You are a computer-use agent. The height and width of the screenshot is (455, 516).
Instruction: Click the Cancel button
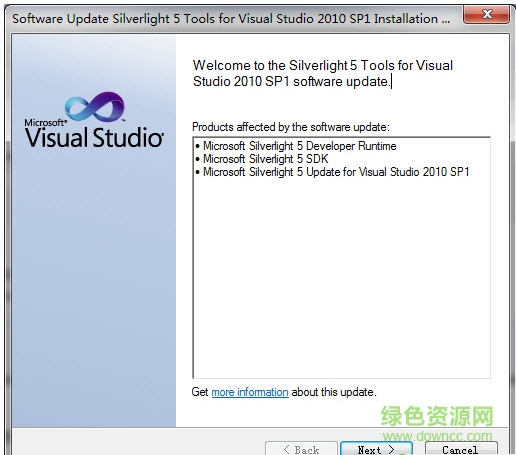pyautogui.click(x=461, y=448)
